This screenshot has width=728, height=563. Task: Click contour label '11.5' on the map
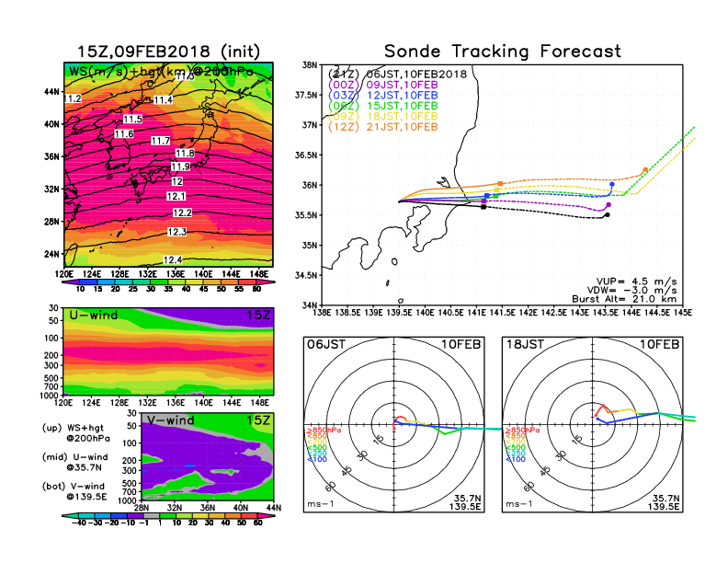(132, 120)
